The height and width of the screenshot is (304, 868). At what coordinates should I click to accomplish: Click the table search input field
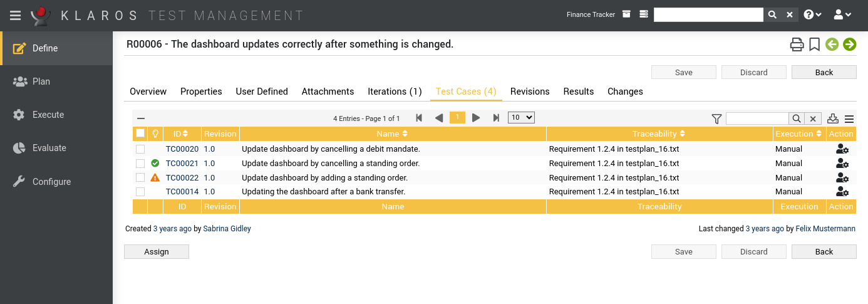tap(757, 118)
